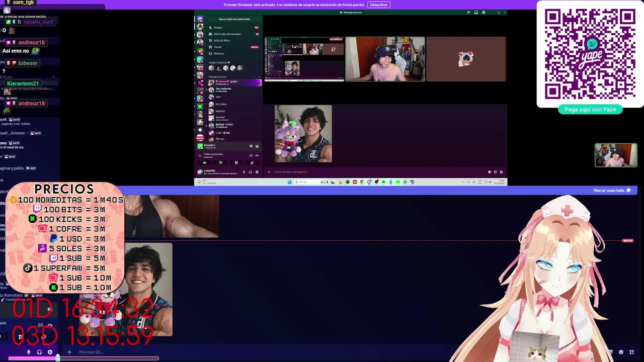Open chat with WolfiArt

tap(234, 111)
